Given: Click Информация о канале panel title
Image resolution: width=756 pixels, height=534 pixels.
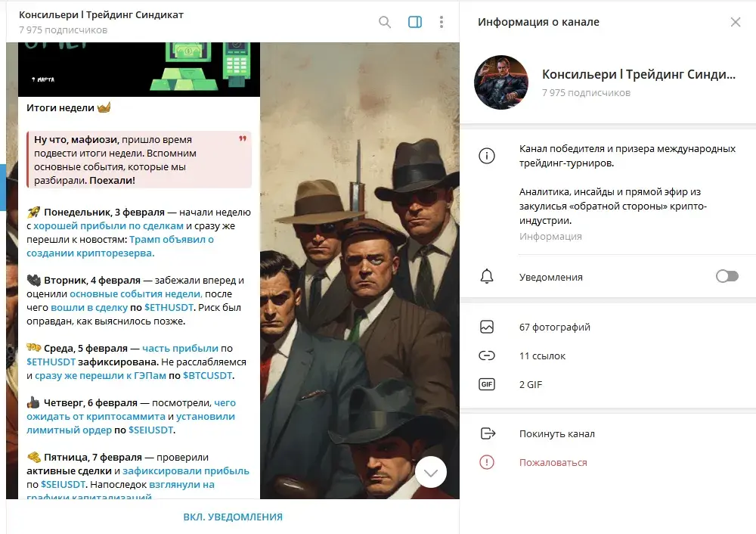Looking at the screenshot, I should click(x=538, y=22).
